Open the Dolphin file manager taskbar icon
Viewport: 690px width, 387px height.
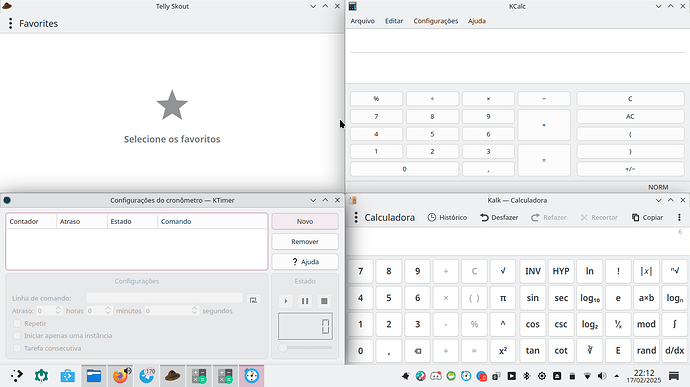94,376
